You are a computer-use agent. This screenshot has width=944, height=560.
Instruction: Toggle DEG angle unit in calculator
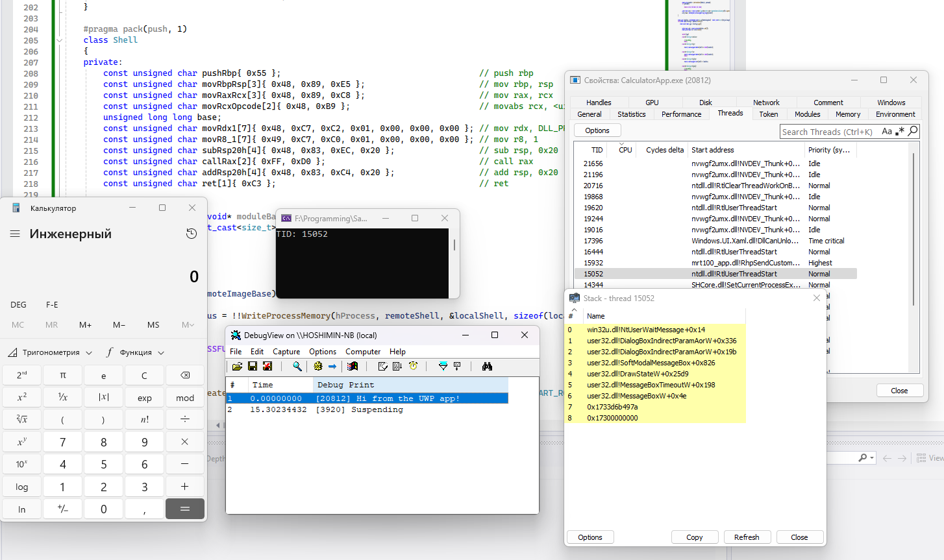(x=19, y=304)
